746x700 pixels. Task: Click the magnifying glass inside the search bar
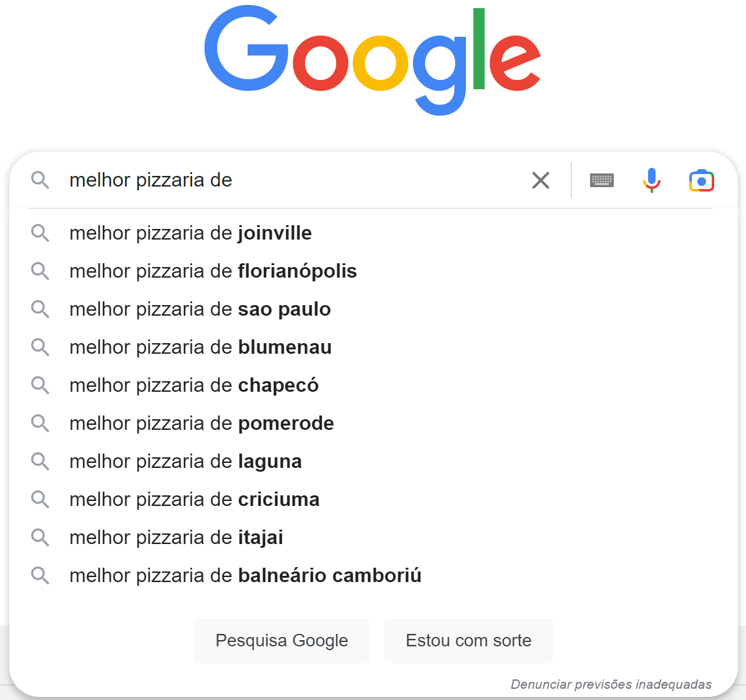[40, 180]
